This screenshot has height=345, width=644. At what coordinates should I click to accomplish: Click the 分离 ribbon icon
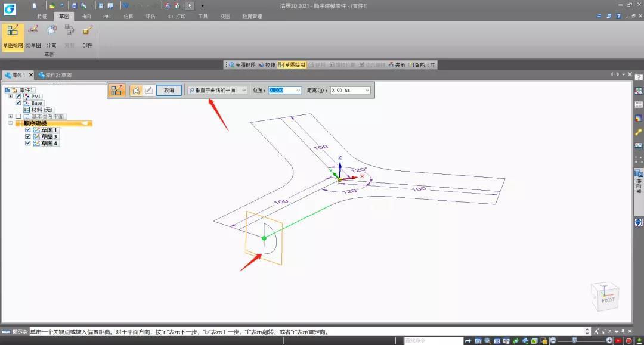point(51,36)
